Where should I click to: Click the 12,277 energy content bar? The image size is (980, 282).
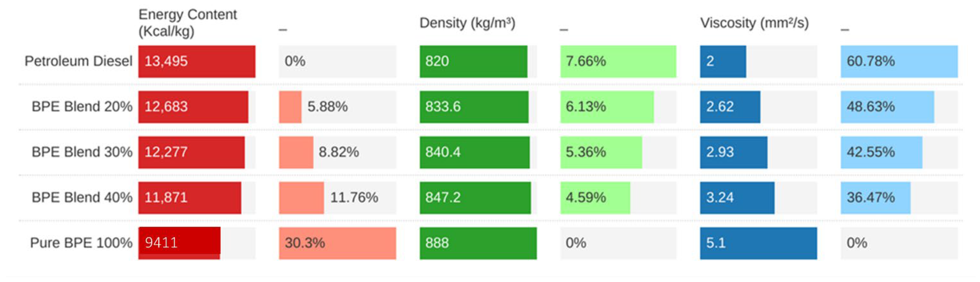click(x=191, y=152)
